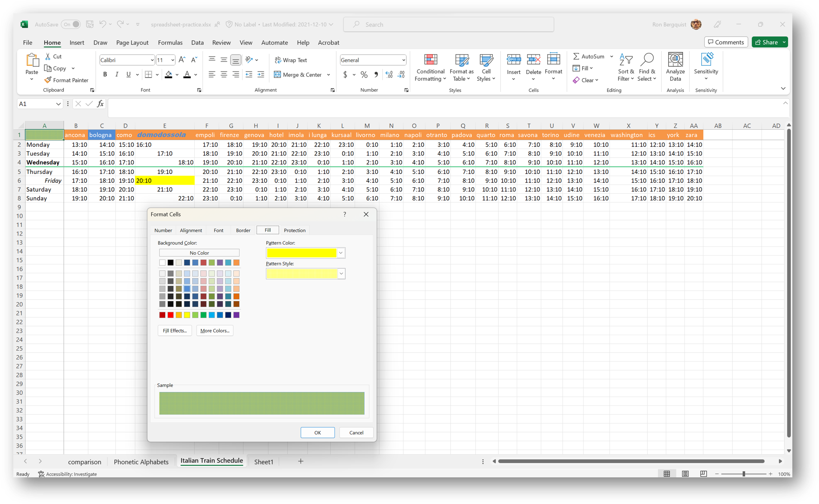Open the Italian Train Schedule sheet tab

pyautogui.click(x=211, y=461)
